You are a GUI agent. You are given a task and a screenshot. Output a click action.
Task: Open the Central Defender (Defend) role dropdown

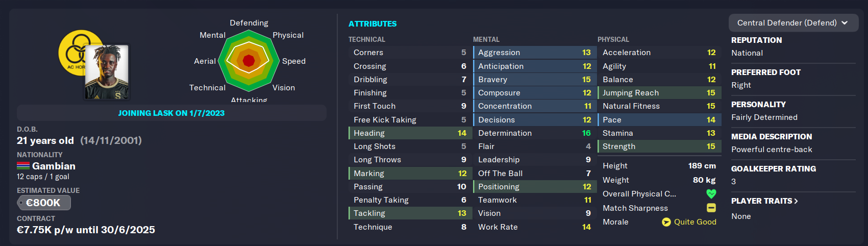pos(793,23)
